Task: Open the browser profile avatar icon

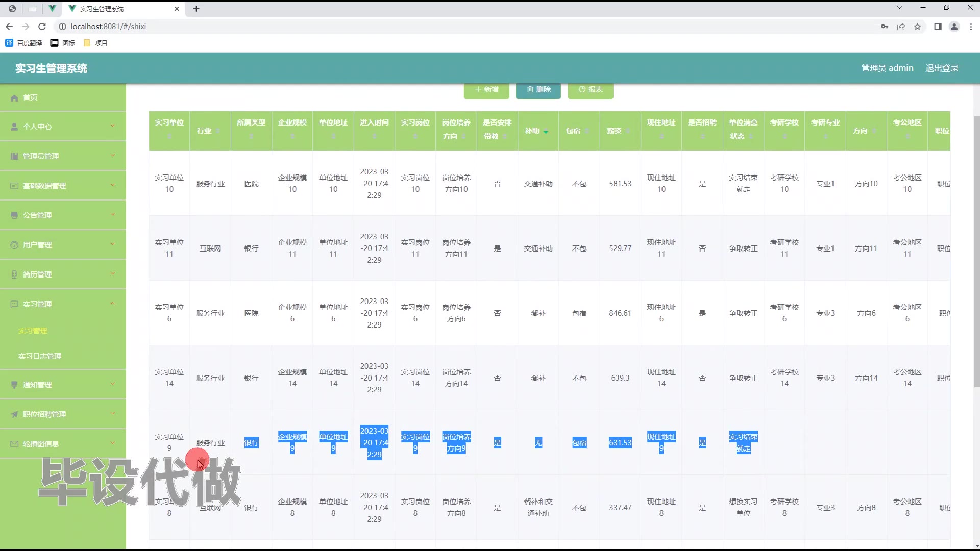Action: (x=953, y=27)
